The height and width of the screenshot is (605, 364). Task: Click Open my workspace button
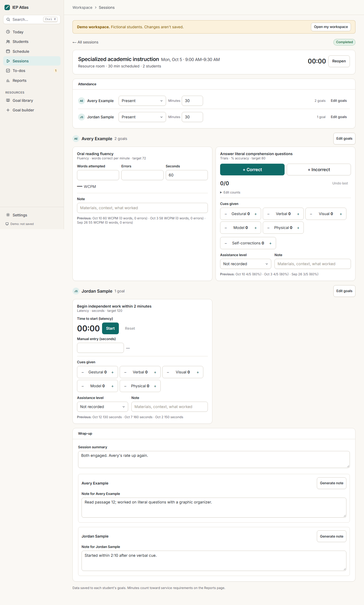pos(331,27)
